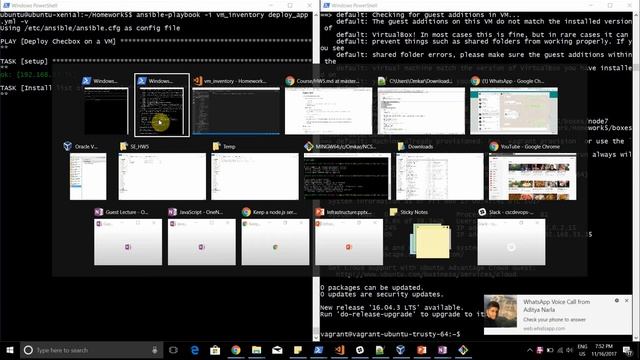Click the ENG US language indicator
This screenshot has height=360, width=640.
(x=582, y=350)
